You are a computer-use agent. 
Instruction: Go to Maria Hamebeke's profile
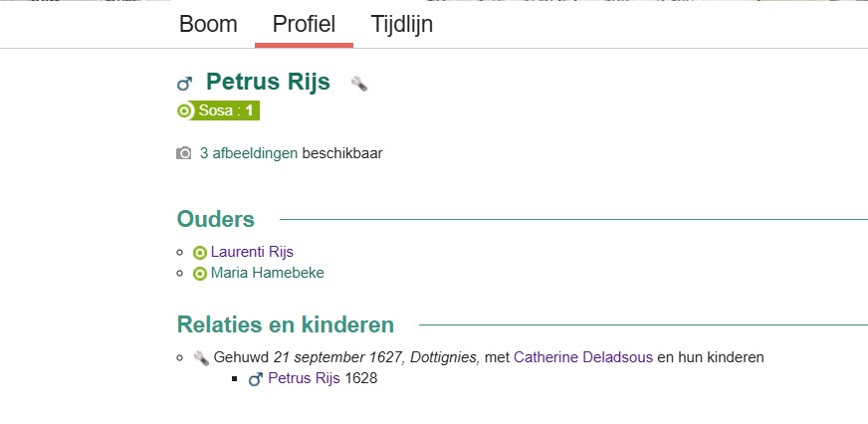tap(267, 273)
